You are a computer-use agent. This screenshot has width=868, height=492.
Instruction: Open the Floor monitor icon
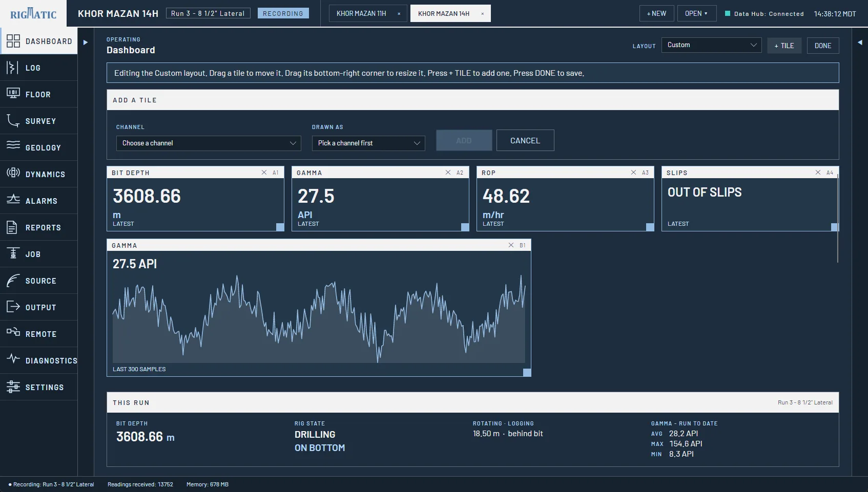pyautogui.click(x=13, y=94)
